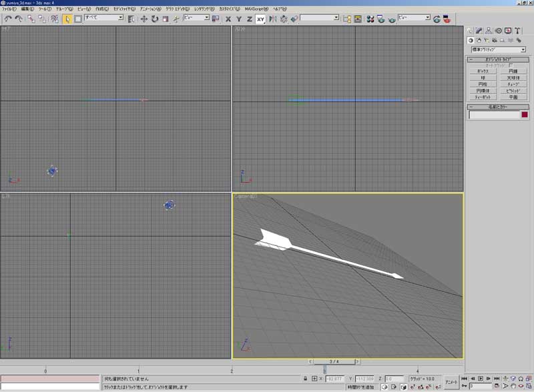The width and height of the screenshot is (534, 392).
Task: Activate the Select and Manipulate tool
Action: pos(176,19)
